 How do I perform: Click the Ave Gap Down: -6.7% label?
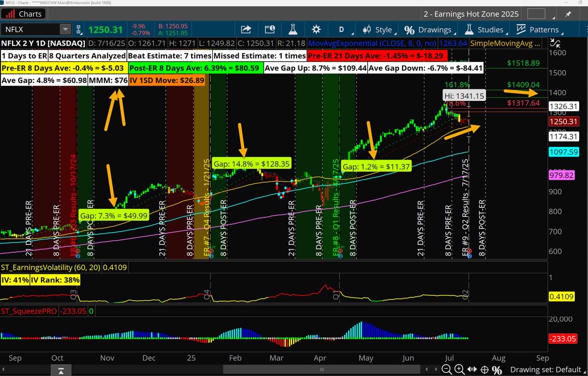[426, 68]
